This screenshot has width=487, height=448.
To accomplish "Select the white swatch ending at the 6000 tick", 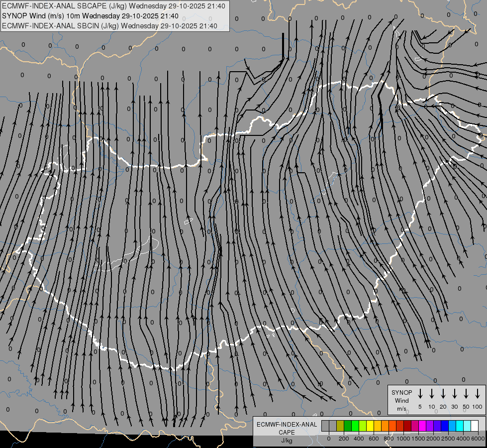I will (475, 426).
